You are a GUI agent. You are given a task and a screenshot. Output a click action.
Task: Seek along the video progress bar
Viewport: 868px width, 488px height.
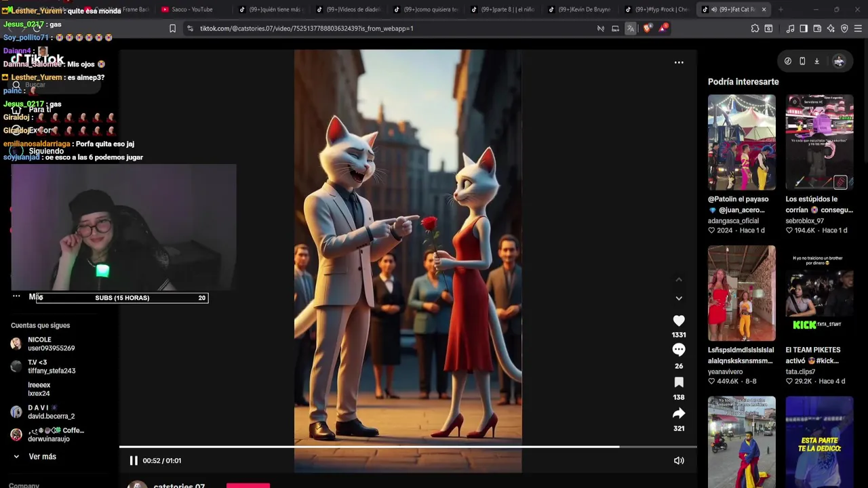pos(408,447)
